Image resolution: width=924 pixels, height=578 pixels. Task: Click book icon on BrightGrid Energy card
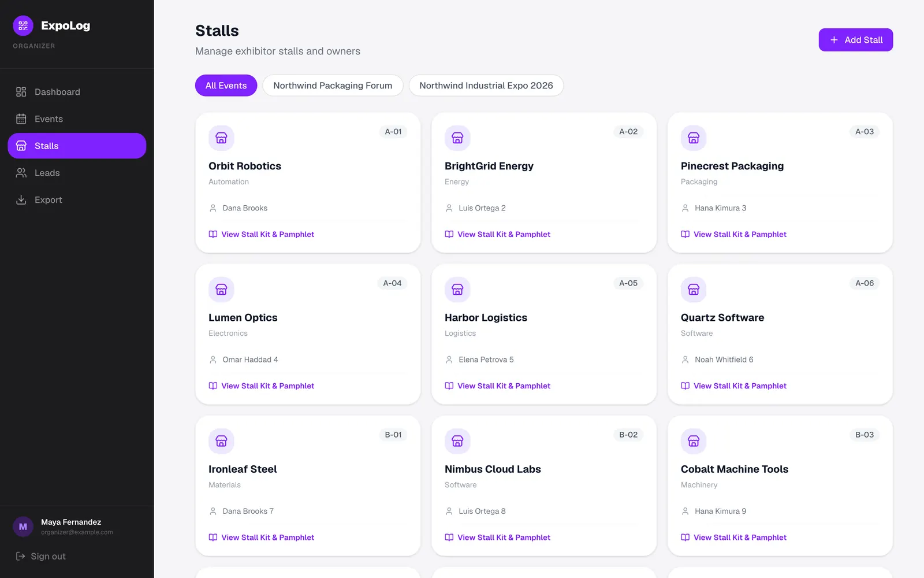point(449,234)
